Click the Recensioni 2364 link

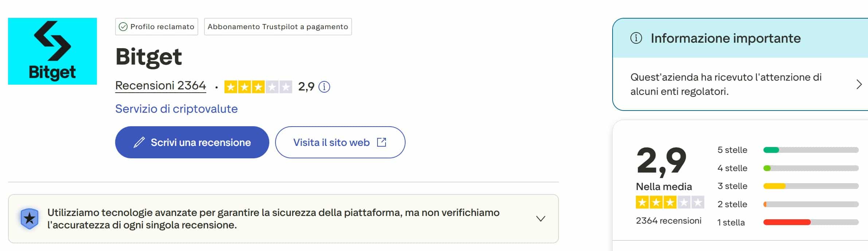160,85
